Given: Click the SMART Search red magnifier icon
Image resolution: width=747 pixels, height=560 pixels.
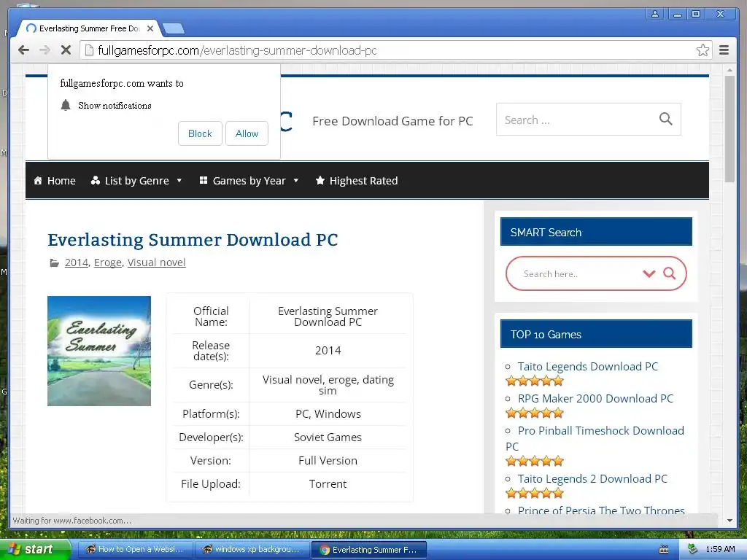Looking at the screenshot, I should click(x=670, y=273).
